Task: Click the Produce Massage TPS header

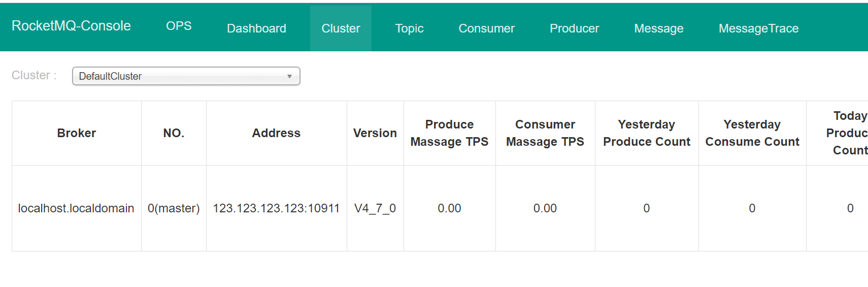Action: [x=450, y=133]
